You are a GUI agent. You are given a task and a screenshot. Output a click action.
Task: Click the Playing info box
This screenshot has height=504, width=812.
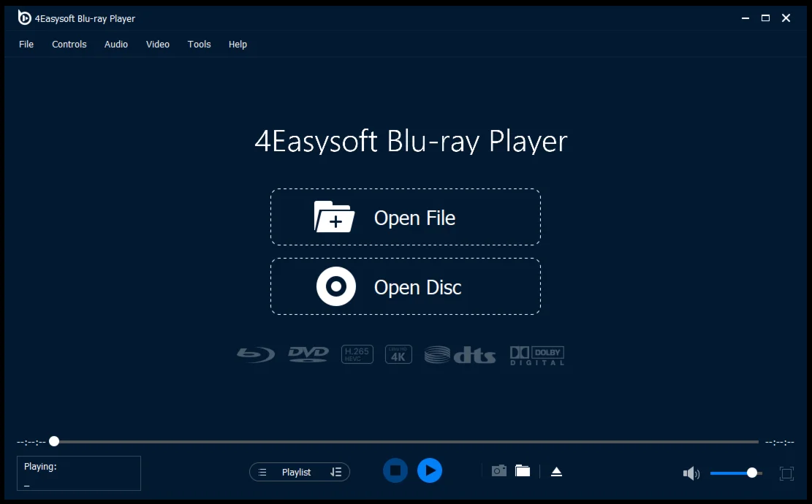tap(79, 473)
